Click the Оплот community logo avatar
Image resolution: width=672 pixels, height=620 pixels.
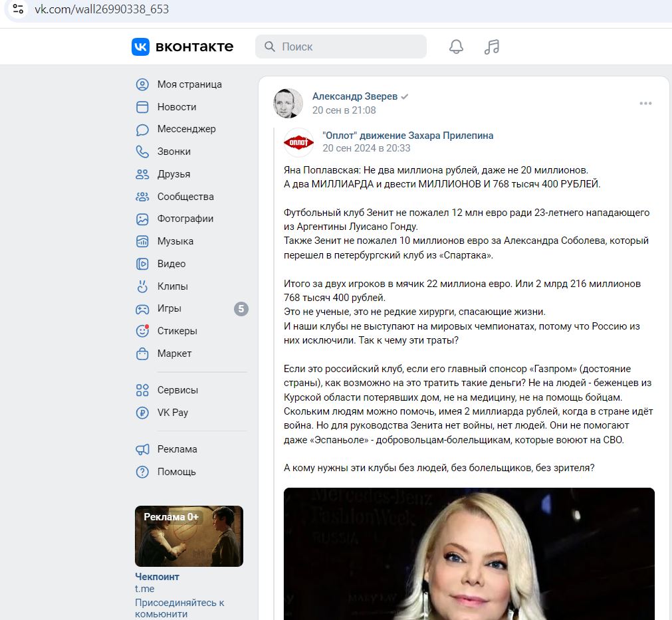click(298, 142)
